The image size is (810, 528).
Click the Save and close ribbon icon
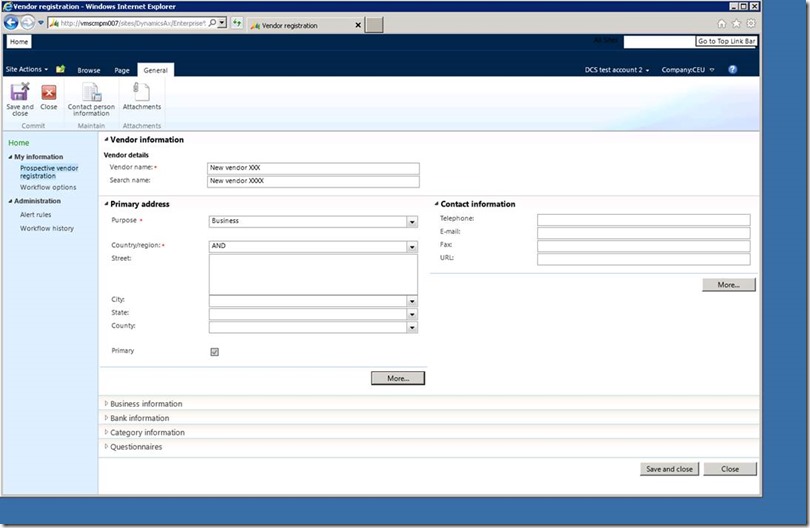click(19, 98)
